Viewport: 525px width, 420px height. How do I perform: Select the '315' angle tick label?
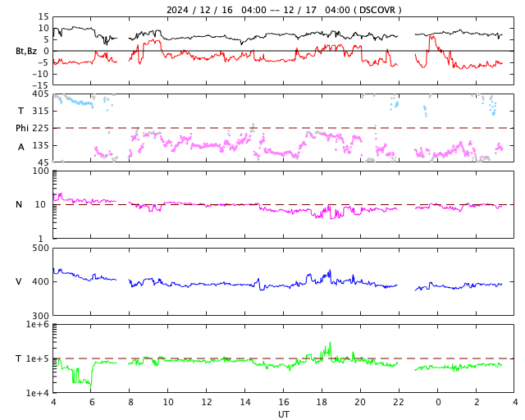40,111
